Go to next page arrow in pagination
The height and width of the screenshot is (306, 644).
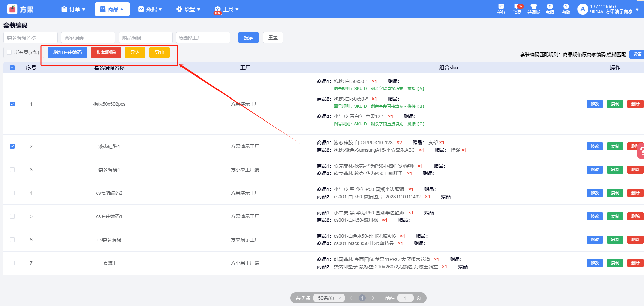click(x=373, y=298)
